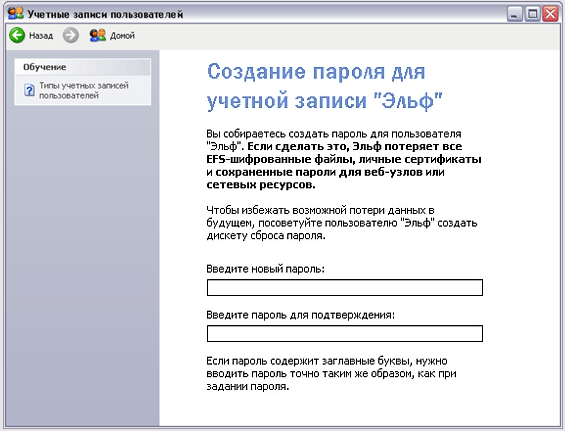Open the Домой home label
Screen dimensions: 565x431
point(122,36)
